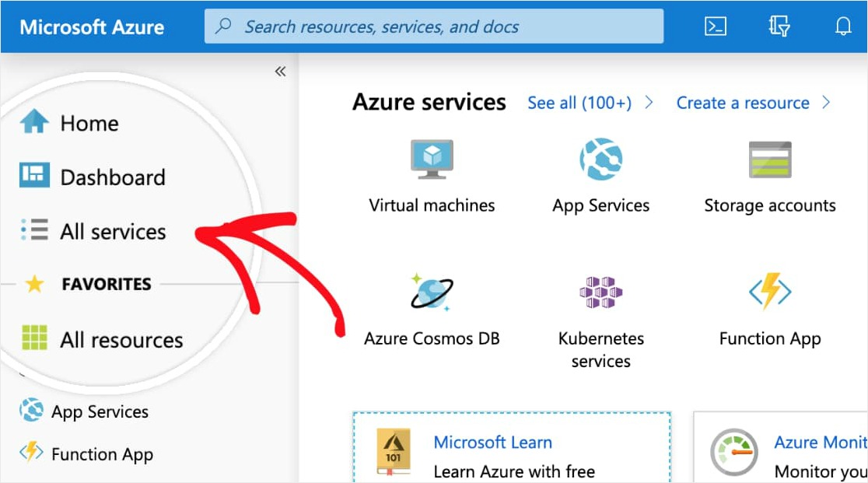Open the Azure Monitor link
Screen dimensions: 868x483
click(821, 443)
